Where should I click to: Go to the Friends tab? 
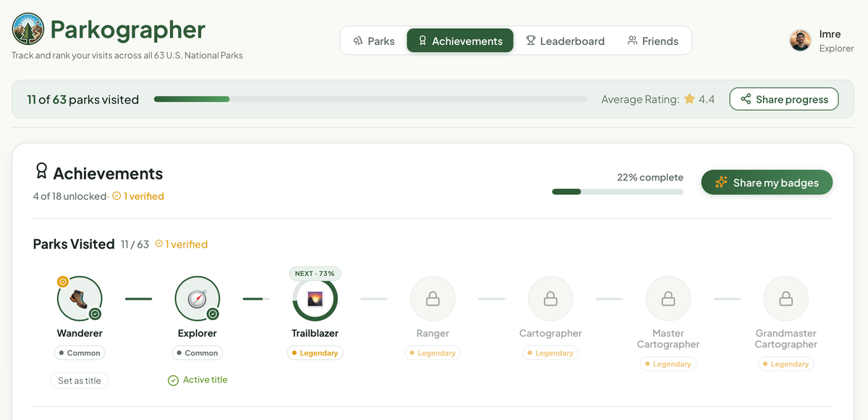coord(653,41)
